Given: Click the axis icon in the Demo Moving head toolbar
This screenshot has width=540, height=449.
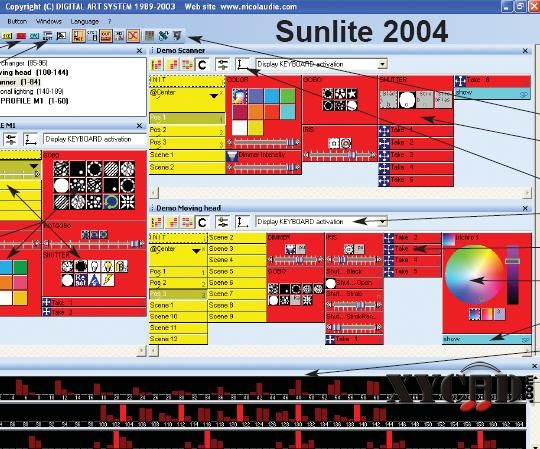Looking at the screenshot, I should [242, 222].
